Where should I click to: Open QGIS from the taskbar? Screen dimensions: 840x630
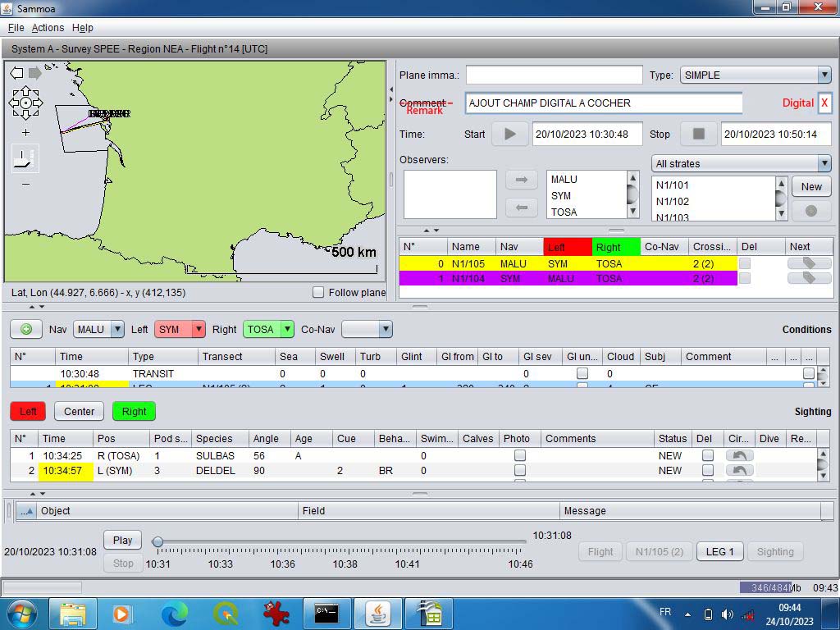click(226, 614)
